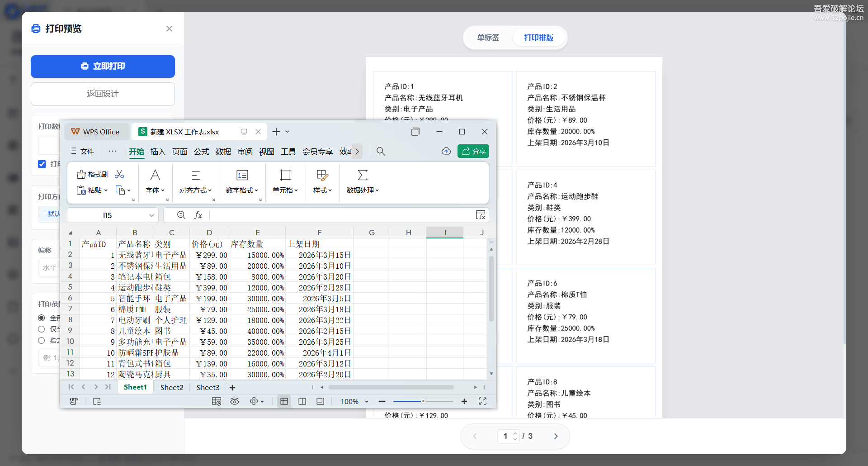
Task: Click the page number stepper in preview
Action: coord(515,436)
